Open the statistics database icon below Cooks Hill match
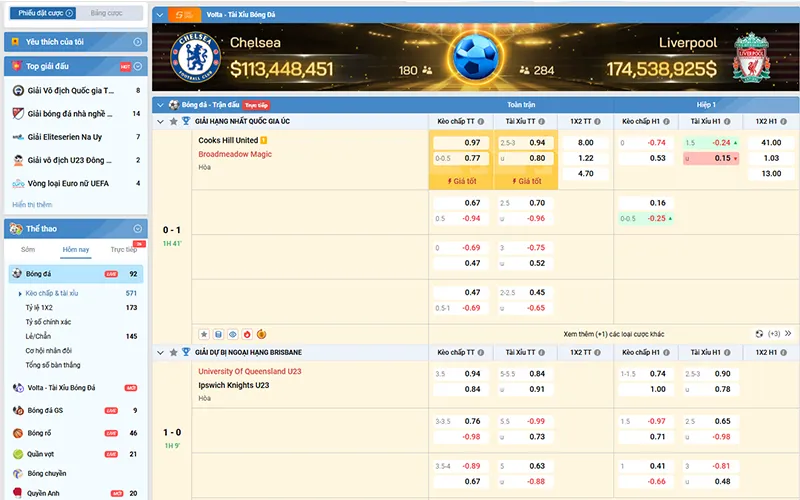Image resolution: width=800 pixels, height=500 pixels. [x=218, y=335]
